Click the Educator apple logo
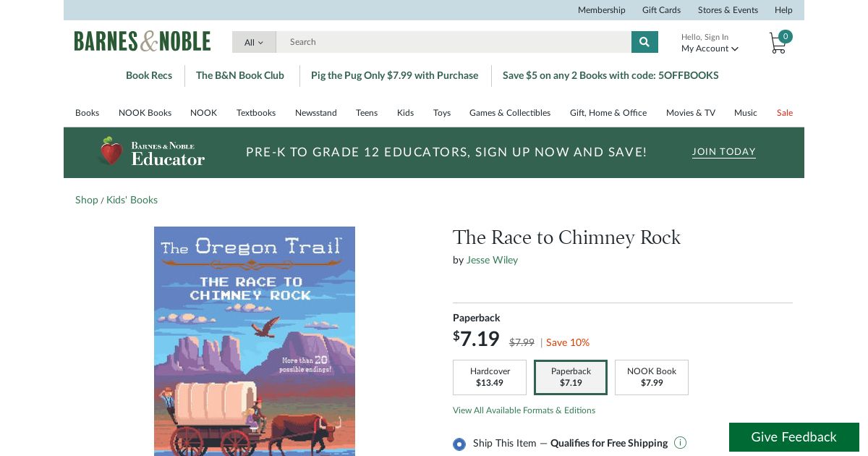Image resolution: width=868 pixels, height=456 pixels. click(111, 151)
